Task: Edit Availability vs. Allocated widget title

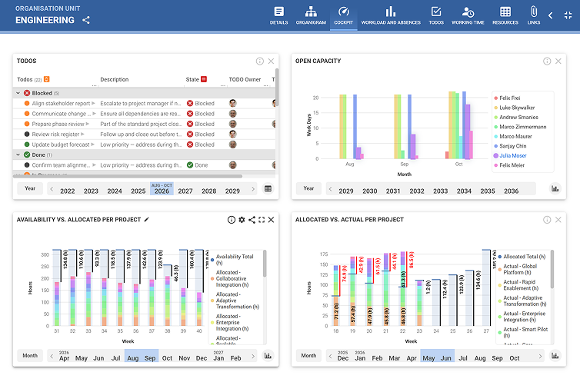Action: tap(146, 220)
